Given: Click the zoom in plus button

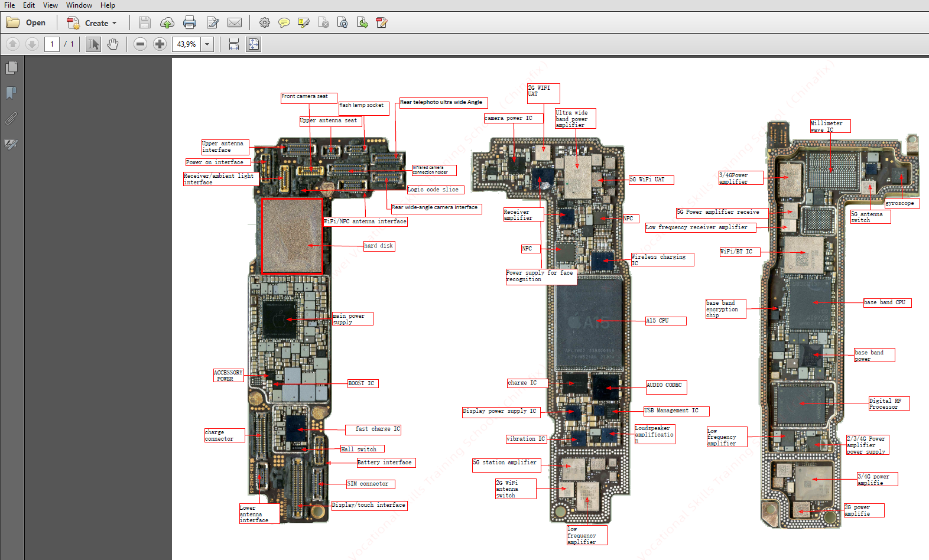Looking at the screenshot, I should click(x=160, y=44).
